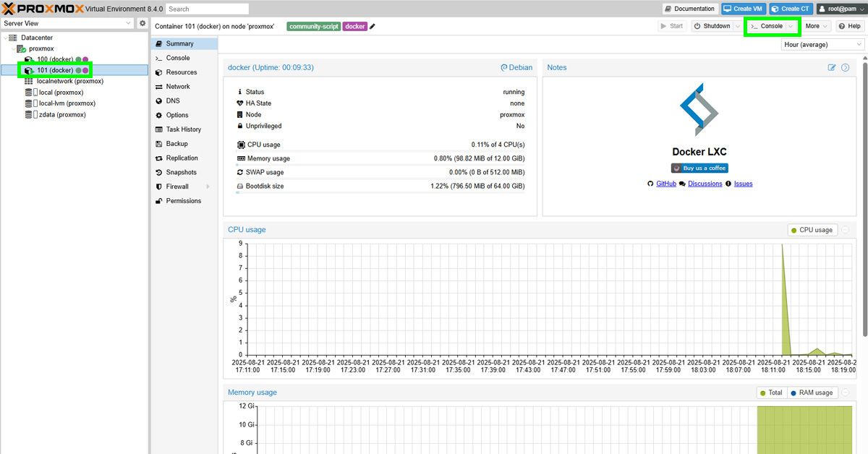
Task: Click the Documentation button
Action: click(690, 9)
